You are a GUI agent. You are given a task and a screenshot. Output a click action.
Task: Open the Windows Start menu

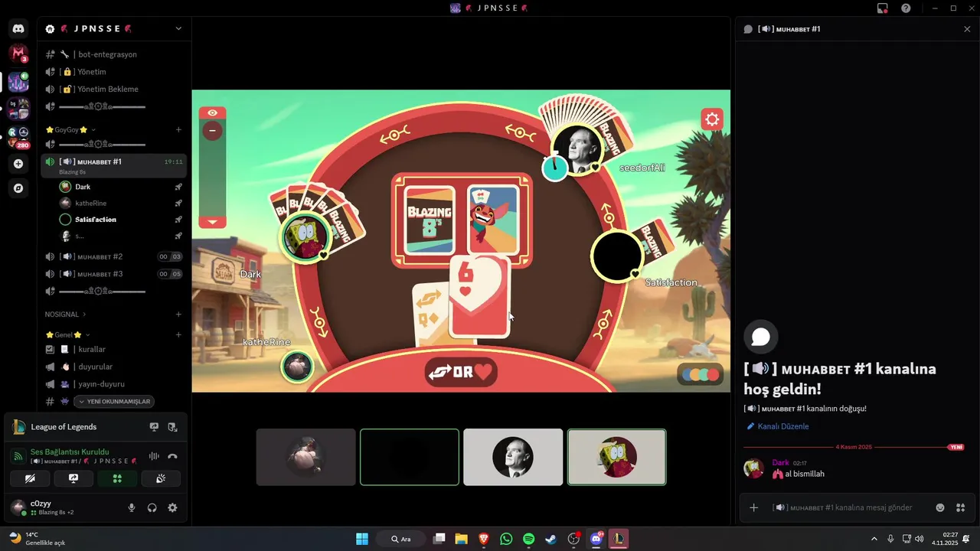click(362, 539)
